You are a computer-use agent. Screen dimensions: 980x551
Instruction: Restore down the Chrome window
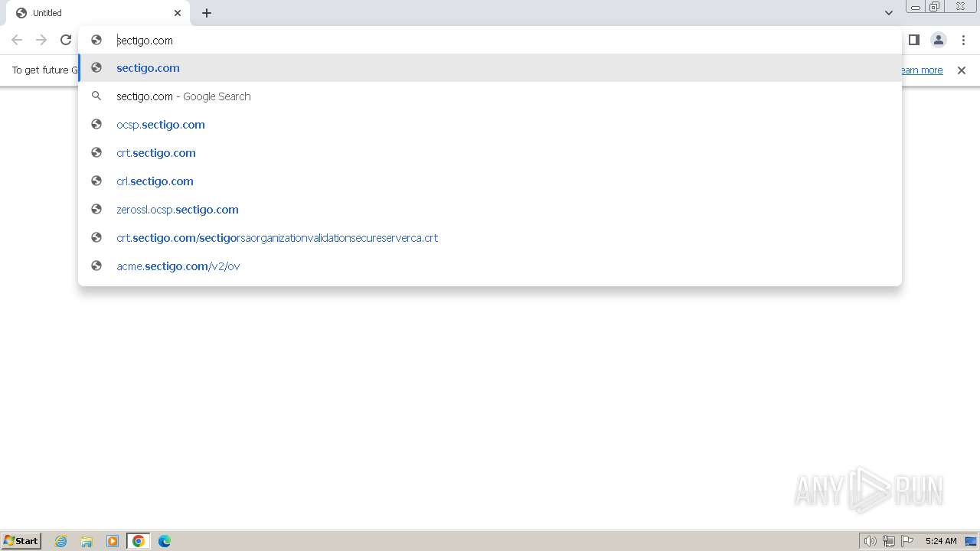935,7
